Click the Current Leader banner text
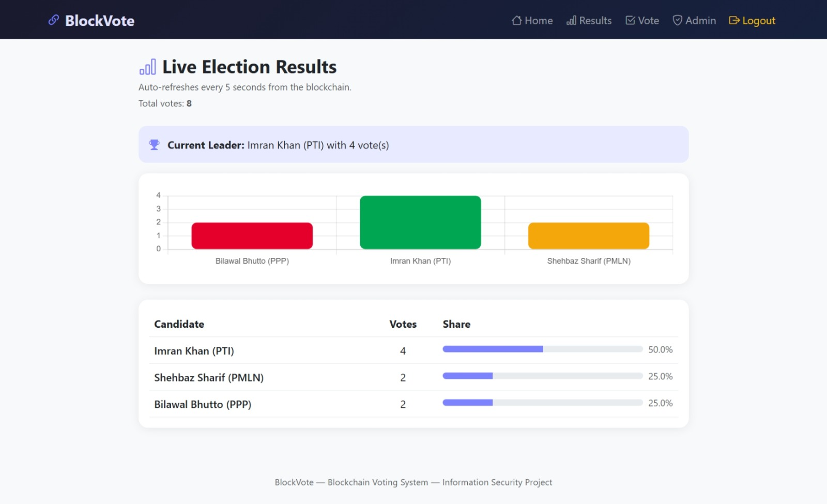Image resolution: width=827 pixels, height=504 pixels. click(x=278, y=145)
